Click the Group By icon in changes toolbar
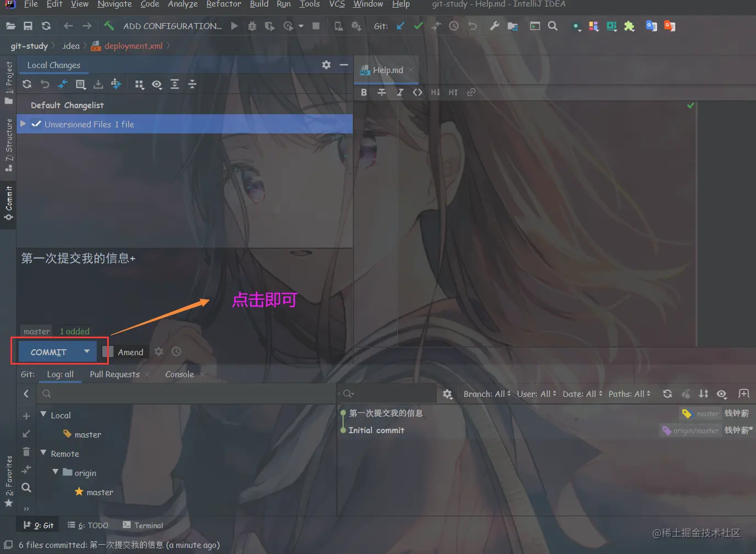Image resolution: width=756 pixels, height=554 pixels. click(139, 84)
